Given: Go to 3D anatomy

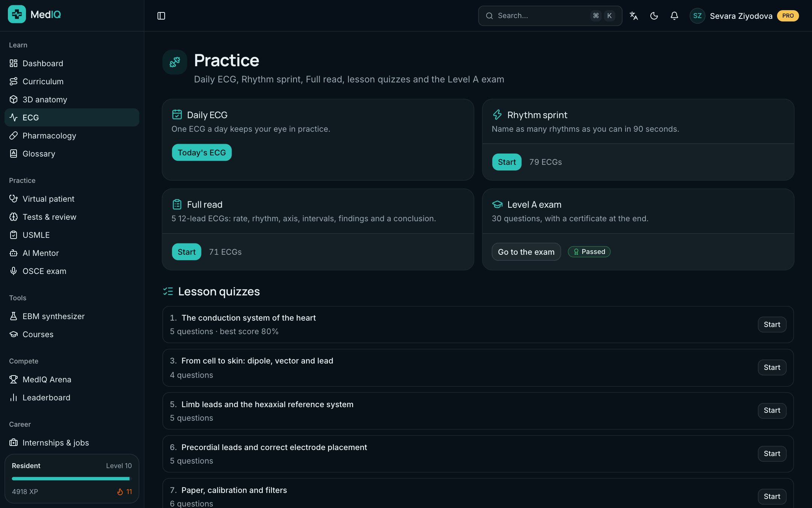Looking at the screenshot, I should [72, 99].
